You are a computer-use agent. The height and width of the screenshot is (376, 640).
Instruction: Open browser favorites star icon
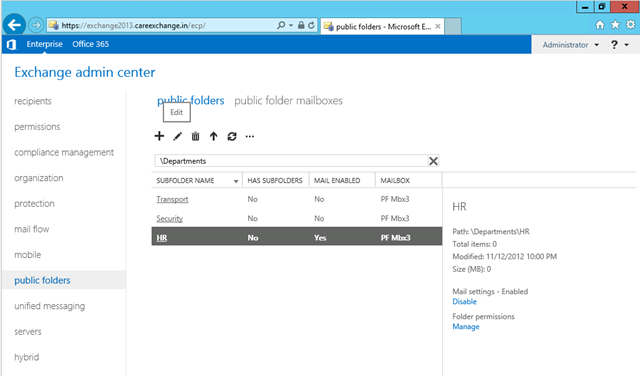coord(615,25)
